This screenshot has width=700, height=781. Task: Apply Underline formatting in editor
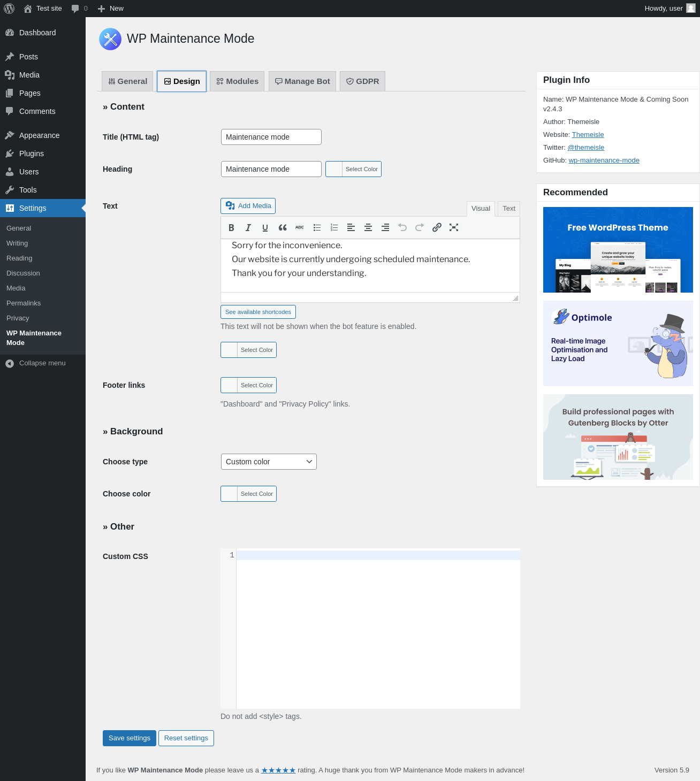pyautogui.click(x=265, y=227)
